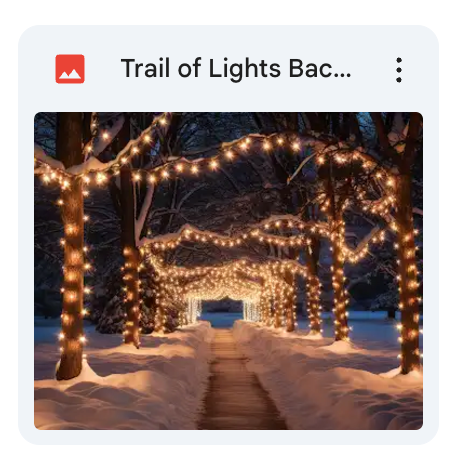The height and width of the screenshot is (462, 454).
Task: Click the photo file badge on the card
Action: 70,69
